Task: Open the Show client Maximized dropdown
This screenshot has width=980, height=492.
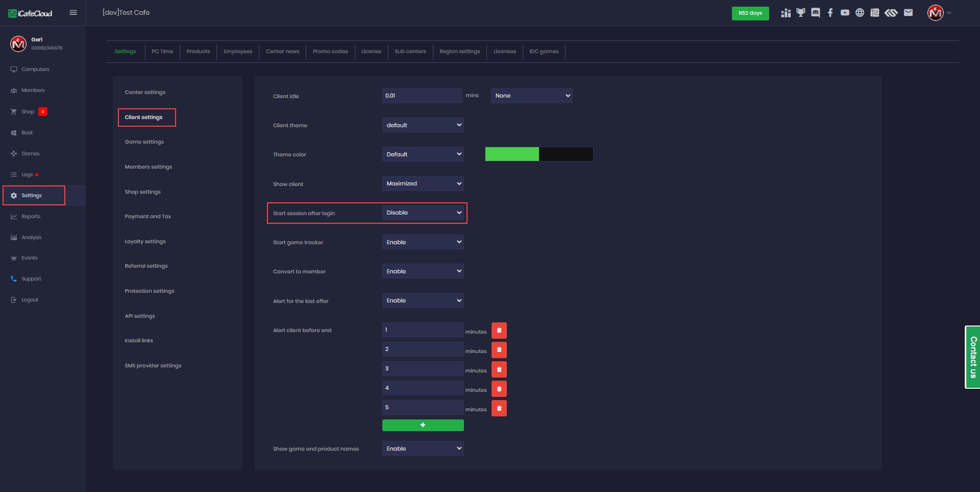Action: 423,183
